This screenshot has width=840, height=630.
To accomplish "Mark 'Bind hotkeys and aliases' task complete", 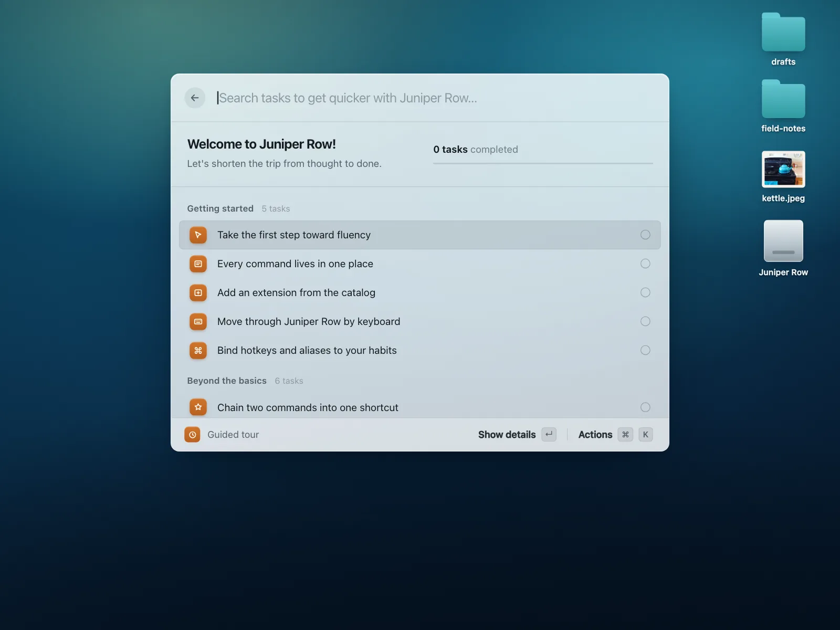I will tap(645, 350).
